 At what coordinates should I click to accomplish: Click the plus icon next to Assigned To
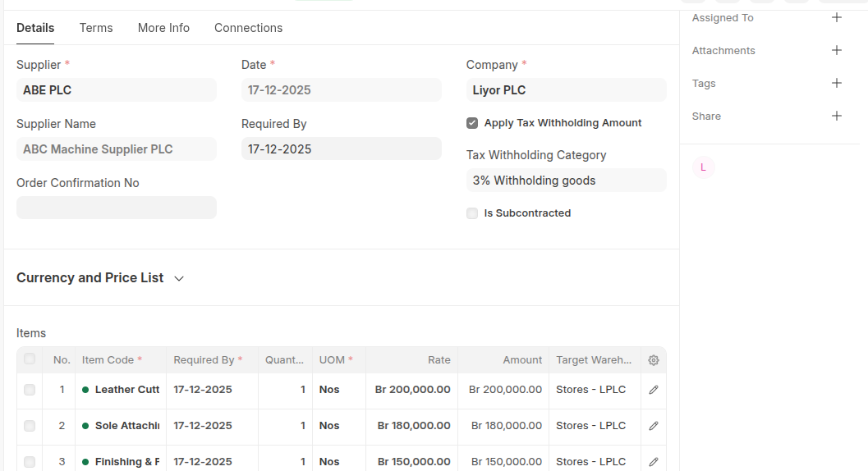837,17
